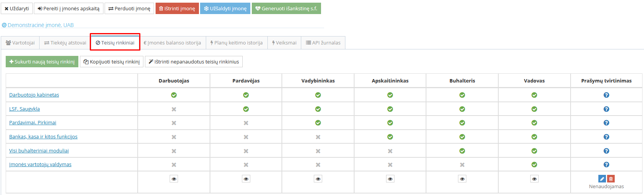Click the eye icon under the Darbuotojas column
The height and width of the screenshot is (195, 644).
174,179
